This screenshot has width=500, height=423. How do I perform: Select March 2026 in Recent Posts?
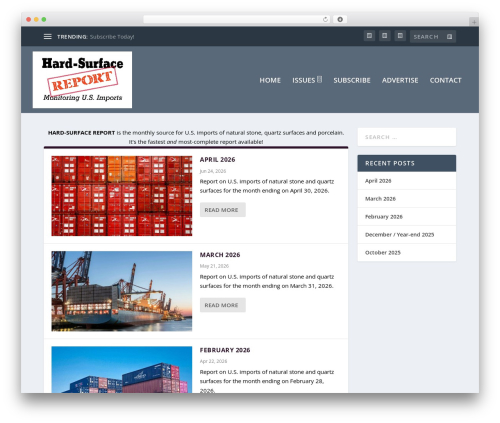380,199
